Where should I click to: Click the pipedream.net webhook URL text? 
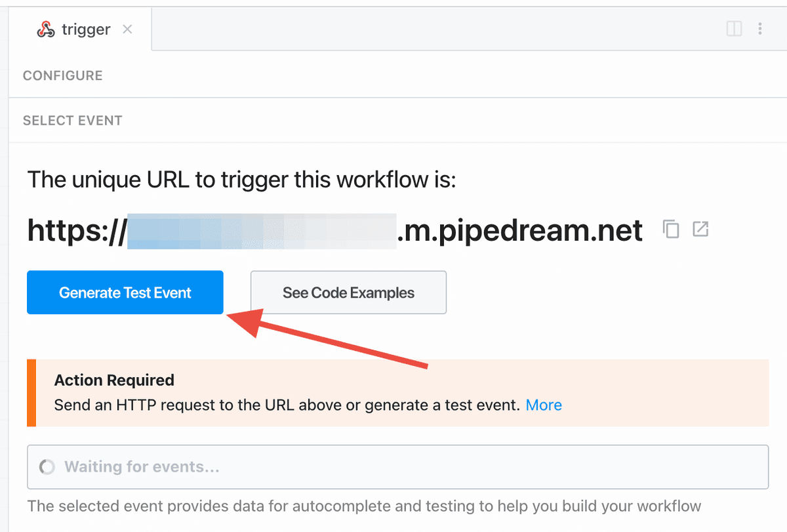point(335,230)
